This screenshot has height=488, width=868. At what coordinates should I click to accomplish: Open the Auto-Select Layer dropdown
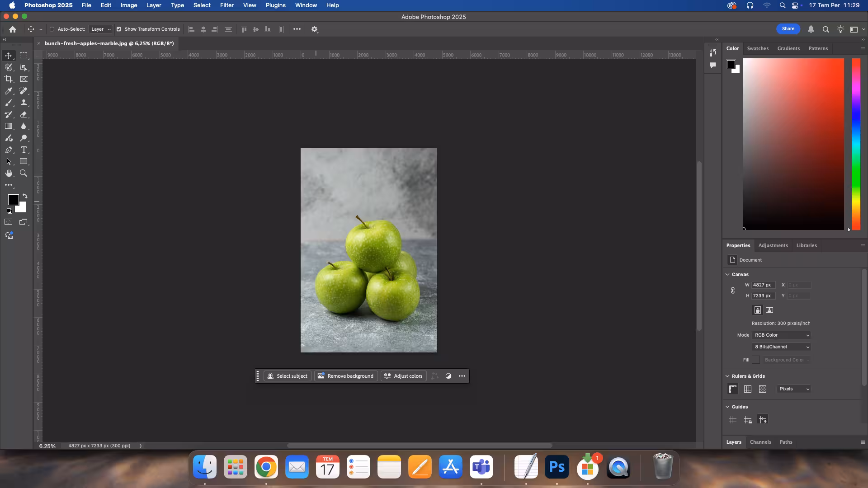coord(101,29)
